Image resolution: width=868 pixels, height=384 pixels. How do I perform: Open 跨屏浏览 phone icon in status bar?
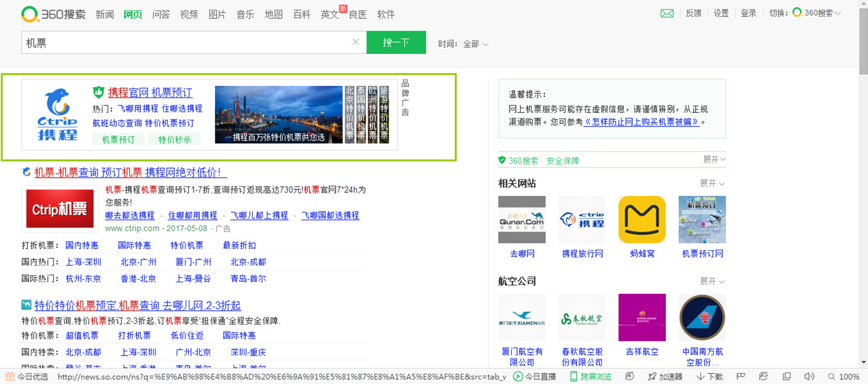click(x=590, y=377)
